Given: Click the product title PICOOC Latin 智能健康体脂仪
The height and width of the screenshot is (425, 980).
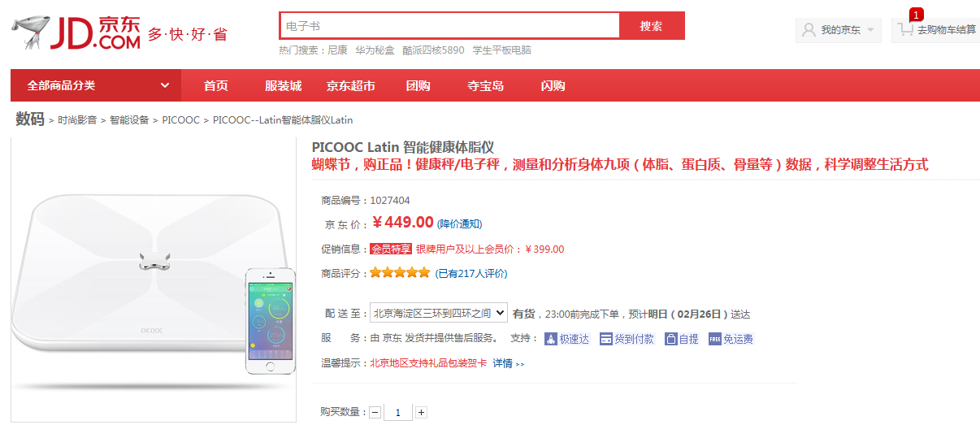Looking at the screenshot, I should [403, 147].
